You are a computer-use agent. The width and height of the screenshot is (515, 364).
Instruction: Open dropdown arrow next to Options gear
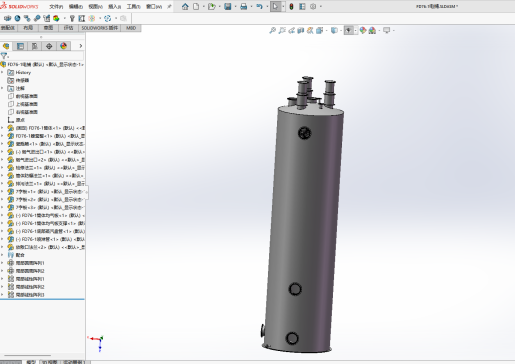pyautogui.click(x=321, y=6)
